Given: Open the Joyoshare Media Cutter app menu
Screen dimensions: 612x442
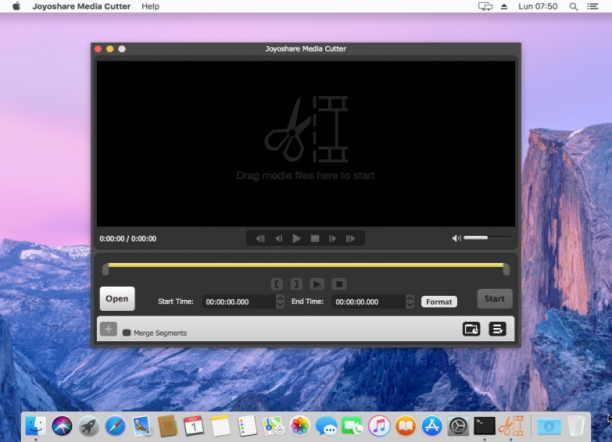Looking at the screenshot, I should pos(81,6).
